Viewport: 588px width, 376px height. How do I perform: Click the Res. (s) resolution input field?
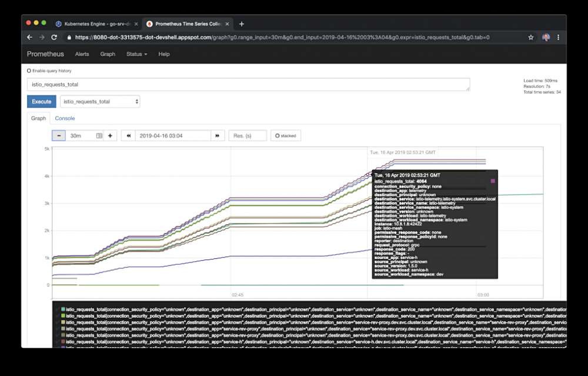click(247, 135)
